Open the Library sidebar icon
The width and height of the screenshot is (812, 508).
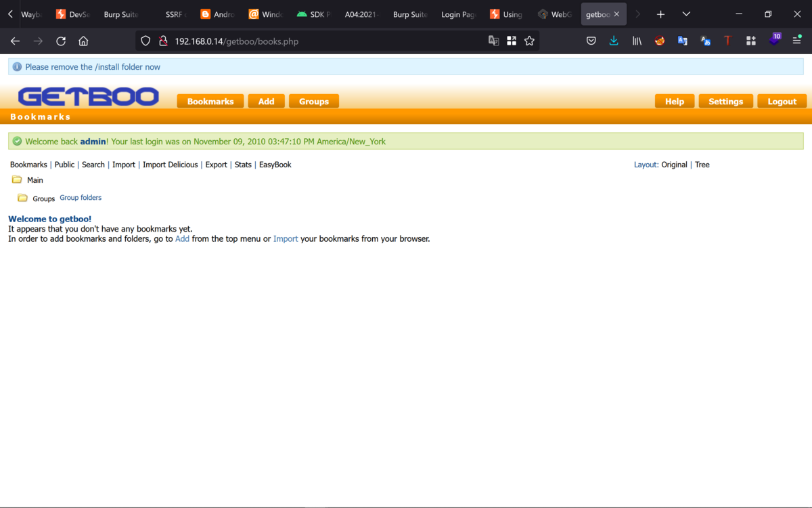637,41
